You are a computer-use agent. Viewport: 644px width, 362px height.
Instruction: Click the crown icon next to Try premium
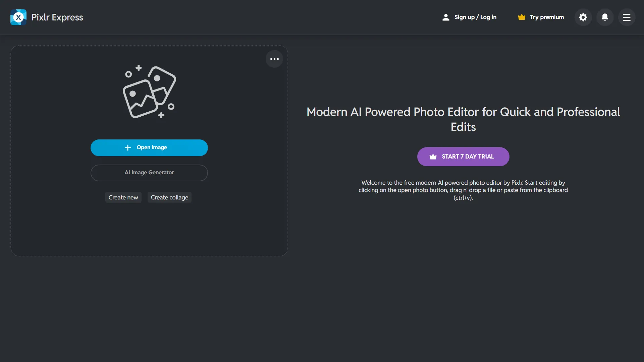[x=522, y=17]
